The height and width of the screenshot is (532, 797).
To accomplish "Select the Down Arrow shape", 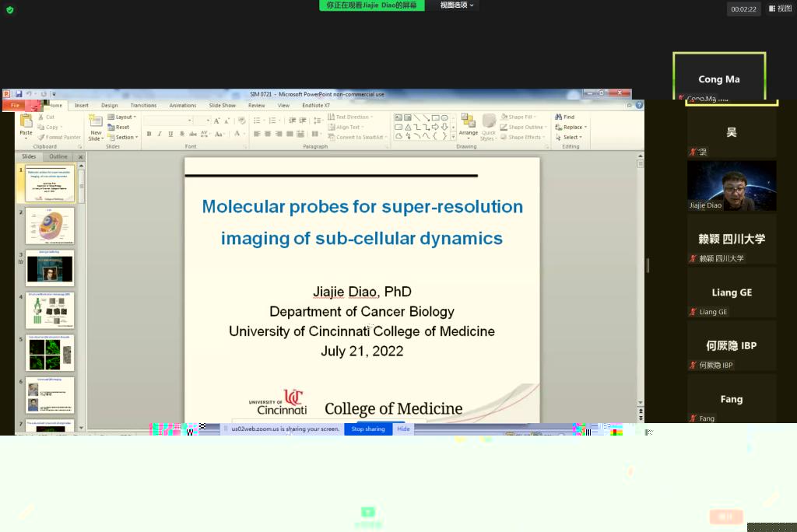I will click(444, 127).
